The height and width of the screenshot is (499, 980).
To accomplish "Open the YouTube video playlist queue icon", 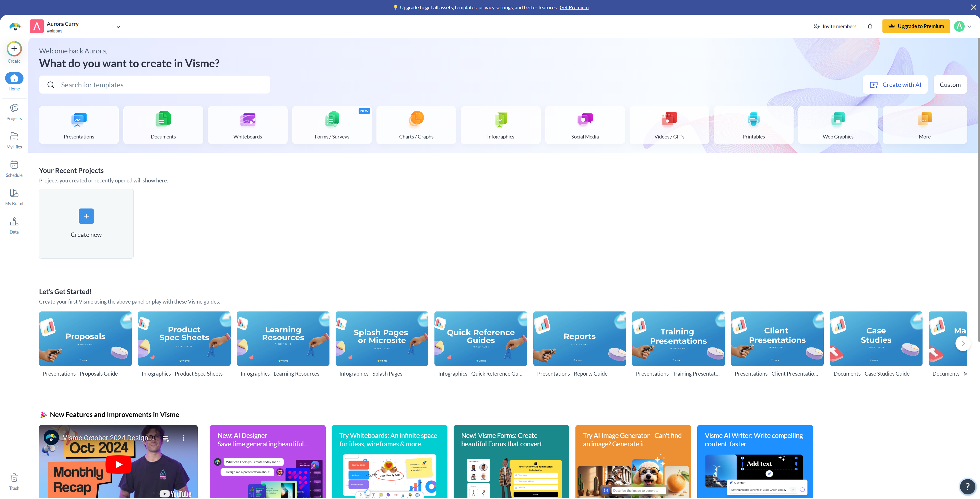I will 166,438.
